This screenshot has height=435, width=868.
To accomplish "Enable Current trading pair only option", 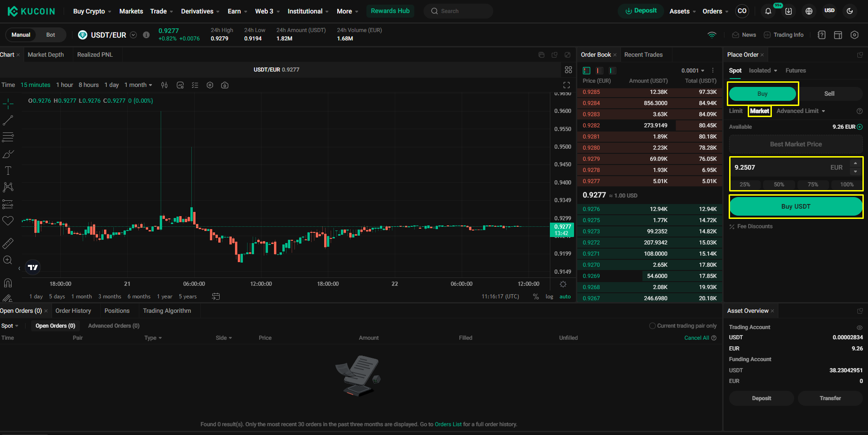I will click(653, 326).
